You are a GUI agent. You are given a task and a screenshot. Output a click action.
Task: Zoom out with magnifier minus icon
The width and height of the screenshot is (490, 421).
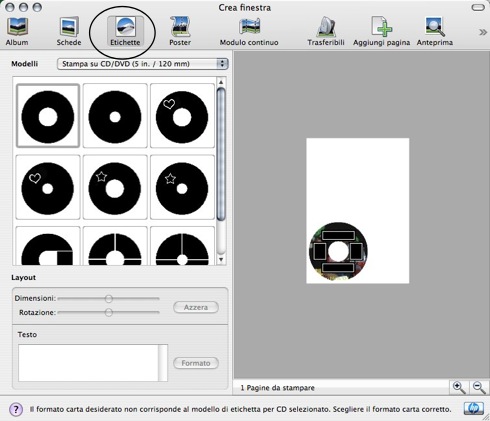(479, 388)
